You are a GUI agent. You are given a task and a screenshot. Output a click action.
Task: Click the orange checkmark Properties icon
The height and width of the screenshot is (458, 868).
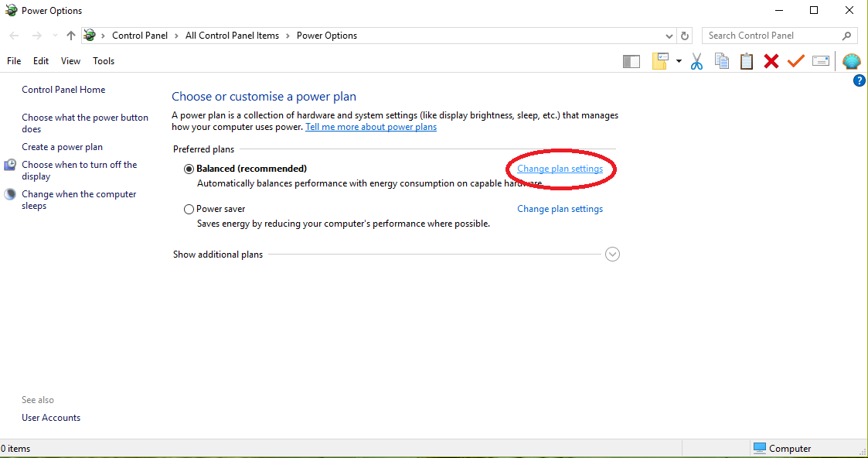click(795, 61)
